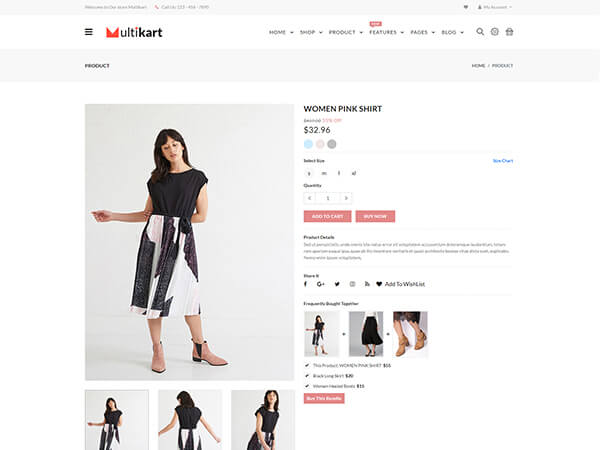The height and width of the screenshot is (450, 600).
Task: Click the Add To Cart button
Action: (327, 216)
